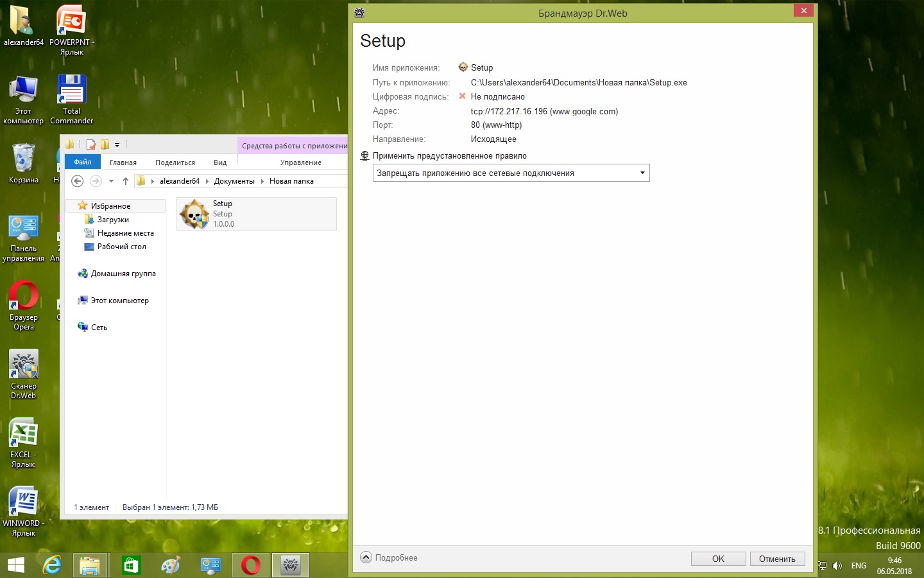Click the Исходящее direction value
Screen dimensions: 924x578
tap(493, 139)
